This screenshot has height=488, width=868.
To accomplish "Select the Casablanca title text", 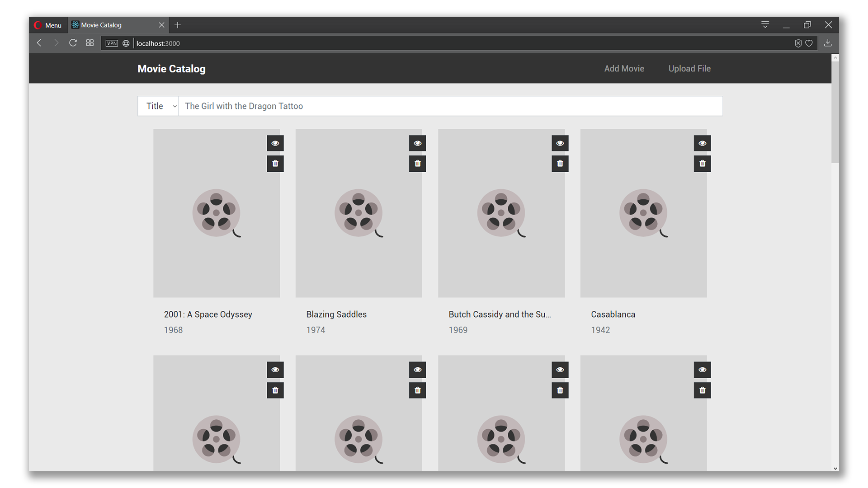I will (613, 314).
